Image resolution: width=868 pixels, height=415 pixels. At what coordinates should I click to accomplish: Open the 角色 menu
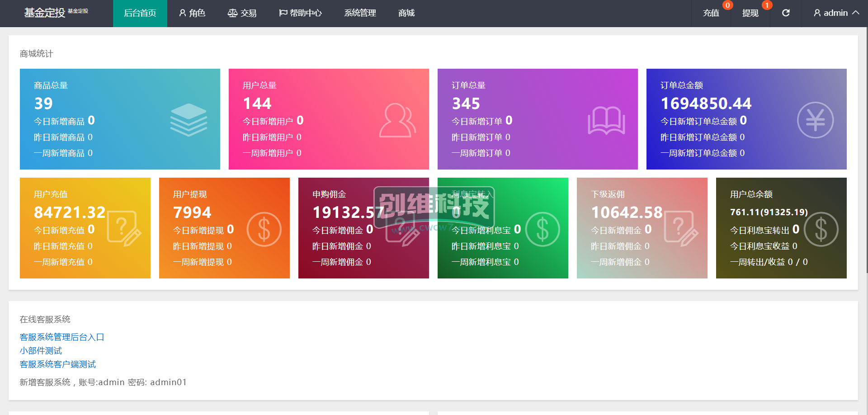[x=192, y=13]
